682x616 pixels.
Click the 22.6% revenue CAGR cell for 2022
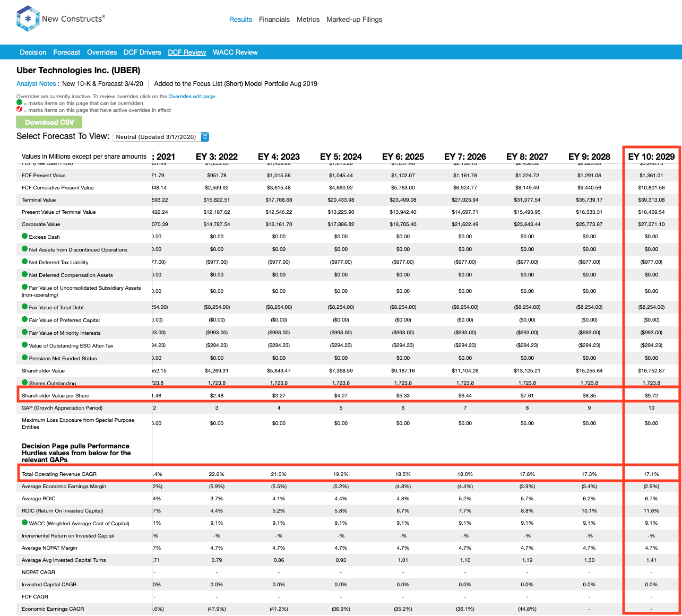[217, 474]
